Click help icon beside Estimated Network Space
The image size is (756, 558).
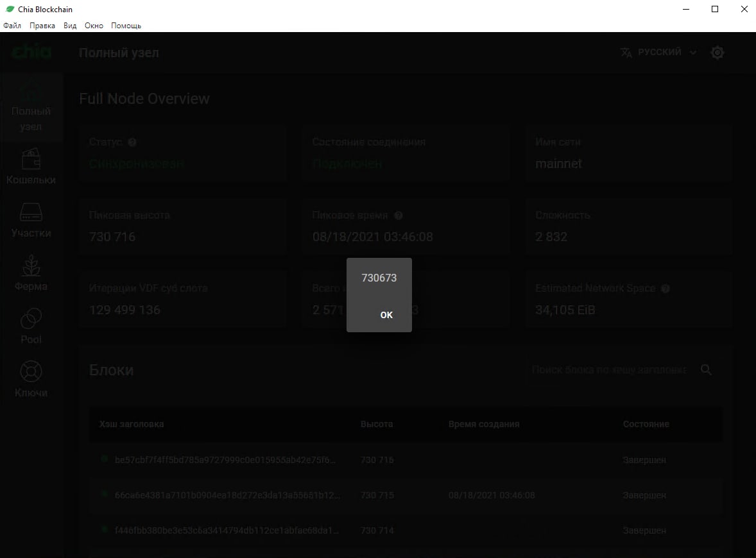tap(666, 289)
